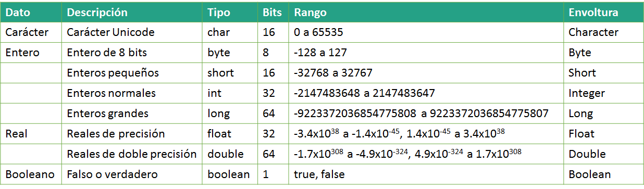Select the Enteros pequeños description
Viewport: 644px width, 189px height.
pyautogui.click(x=132, y=73)
